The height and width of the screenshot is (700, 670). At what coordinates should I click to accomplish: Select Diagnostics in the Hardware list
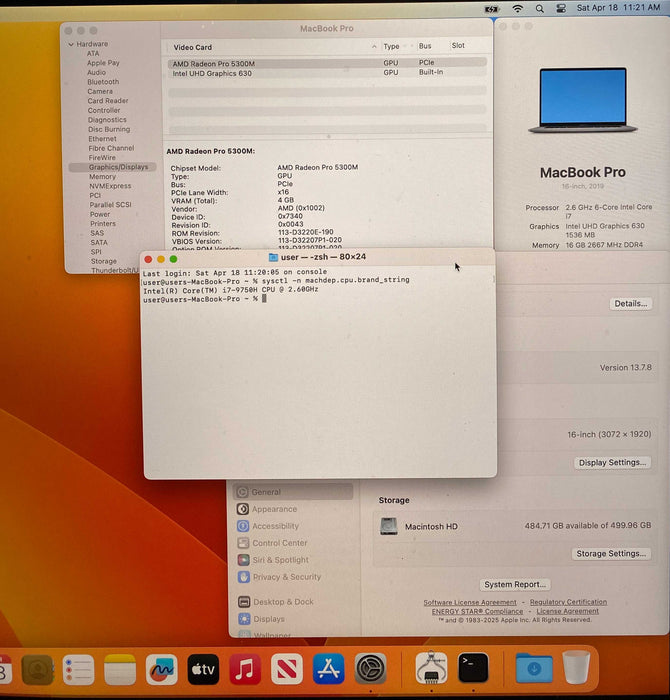(x=107, y=120)
